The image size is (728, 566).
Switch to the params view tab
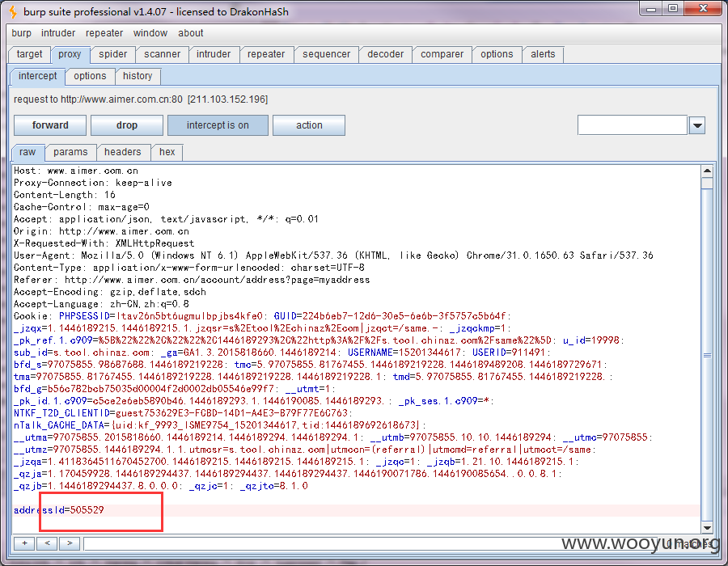(70, 152)
